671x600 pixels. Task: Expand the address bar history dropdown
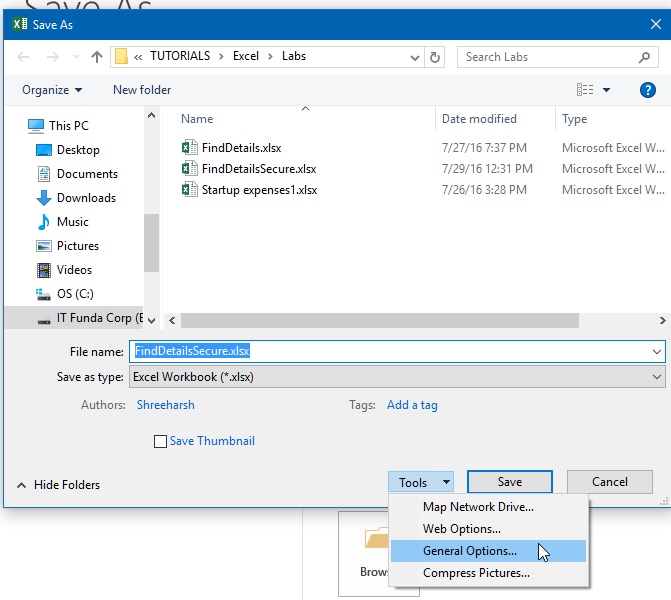[414, 57]
